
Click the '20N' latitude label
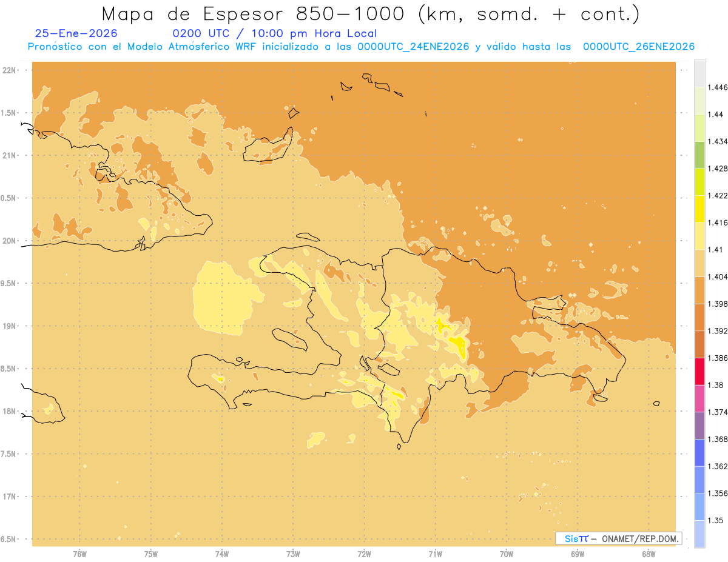(8, 241)
